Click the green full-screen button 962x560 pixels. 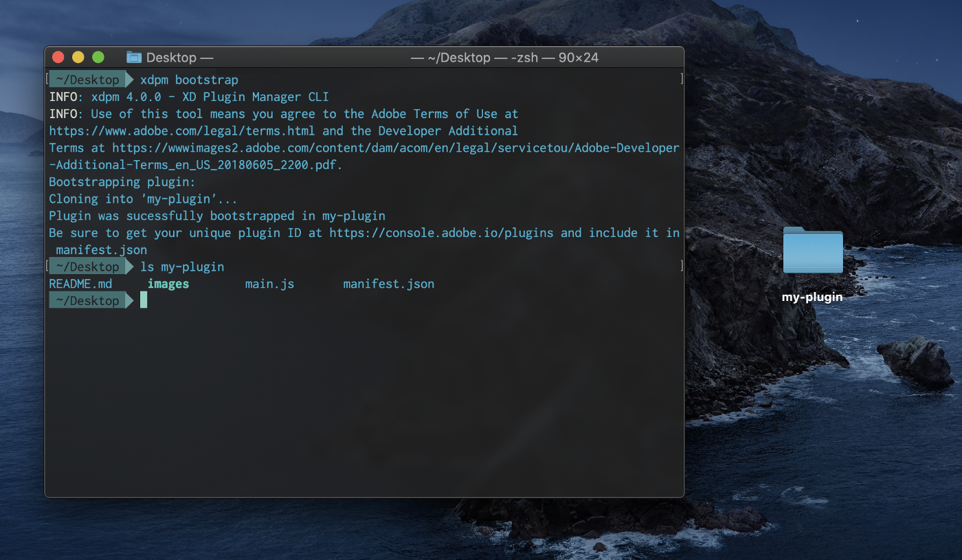[99, 57]
